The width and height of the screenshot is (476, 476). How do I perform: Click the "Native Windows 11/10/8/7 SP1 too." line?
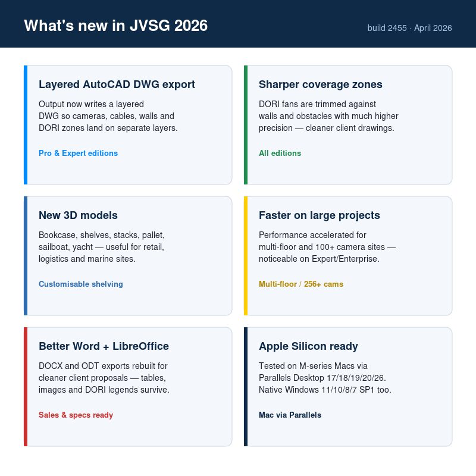click(x=325, y=390)
